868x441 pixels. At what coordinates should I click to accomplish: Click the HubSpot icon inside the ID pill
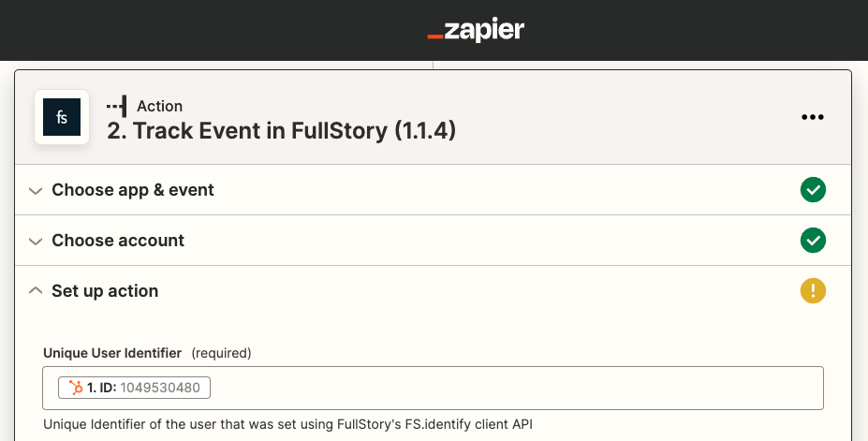[75, 388]
